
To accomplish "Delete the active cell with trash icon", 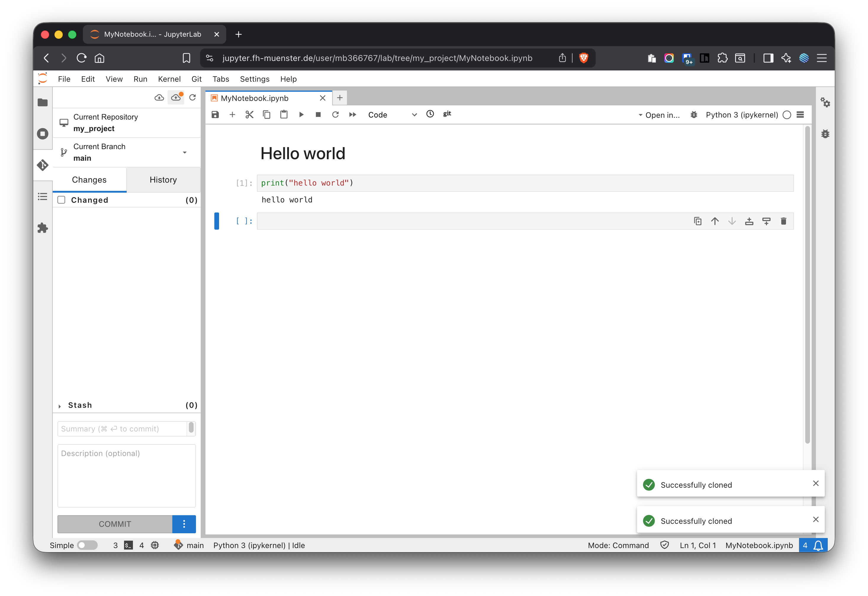I will tap(783, 221).
